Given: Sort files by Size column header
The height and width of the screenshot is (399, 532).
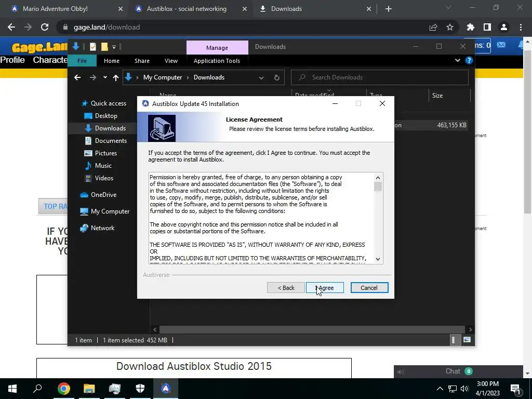Looking at the screenshot, I should point(449,96).
